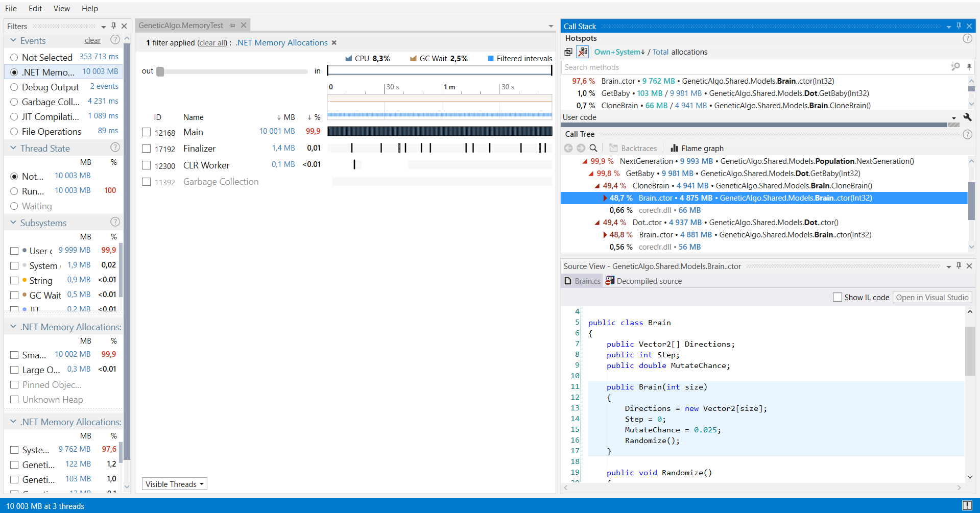Click the Total allocations link
Screen dimensions: 980x513
(660, 52)
